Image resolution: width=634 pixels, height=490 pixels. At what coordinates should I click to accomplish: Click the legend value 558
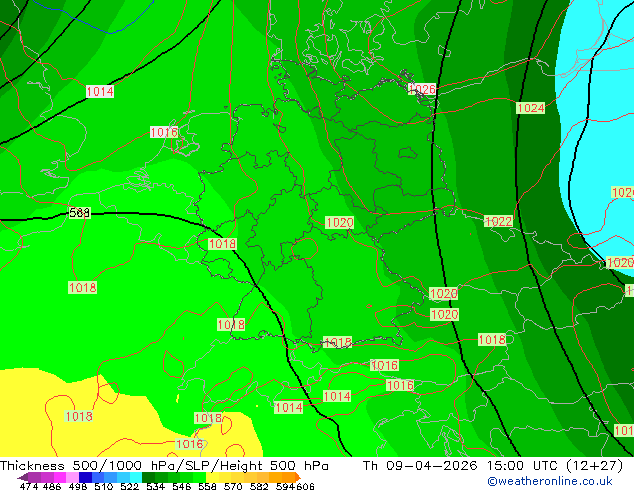coord(207,486)
